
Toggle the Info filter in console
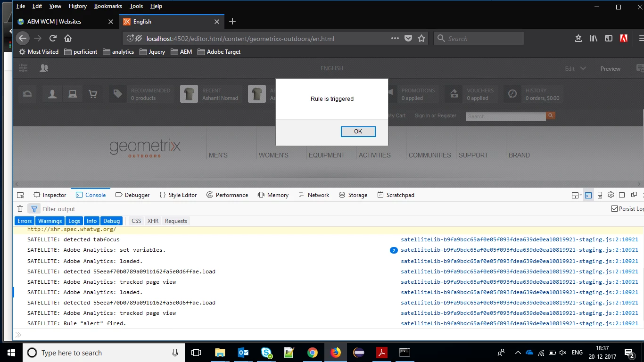pos(92,221)
